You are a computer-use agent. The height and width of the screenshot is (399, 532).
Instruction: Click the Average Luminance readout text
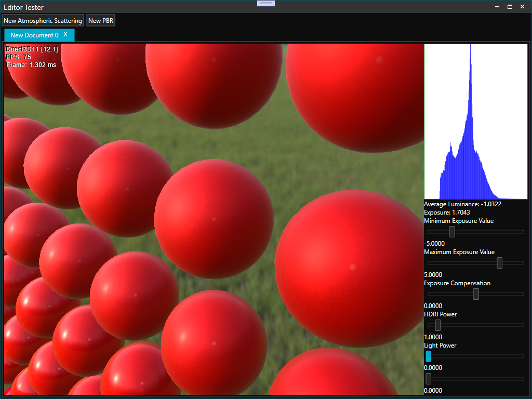tap(462, 204)
